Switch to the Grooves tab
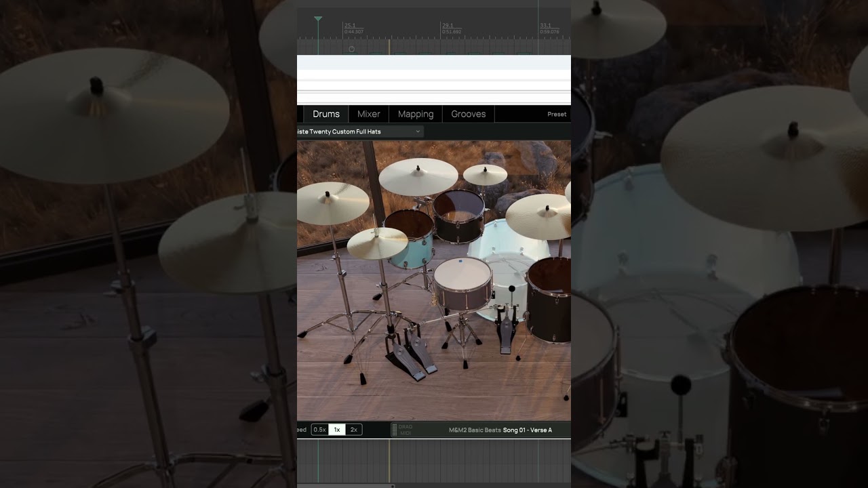 click(469, 114)
